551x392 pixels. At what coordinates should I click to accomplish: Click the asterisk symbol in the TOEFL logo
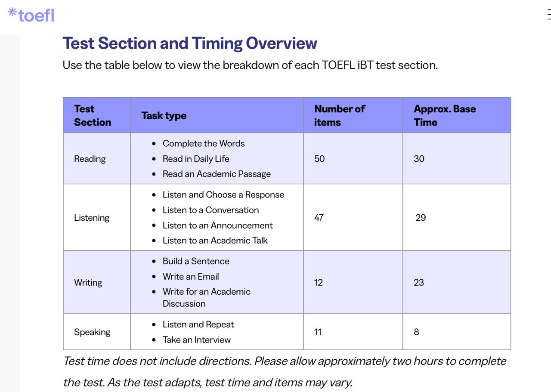(12, 12)
